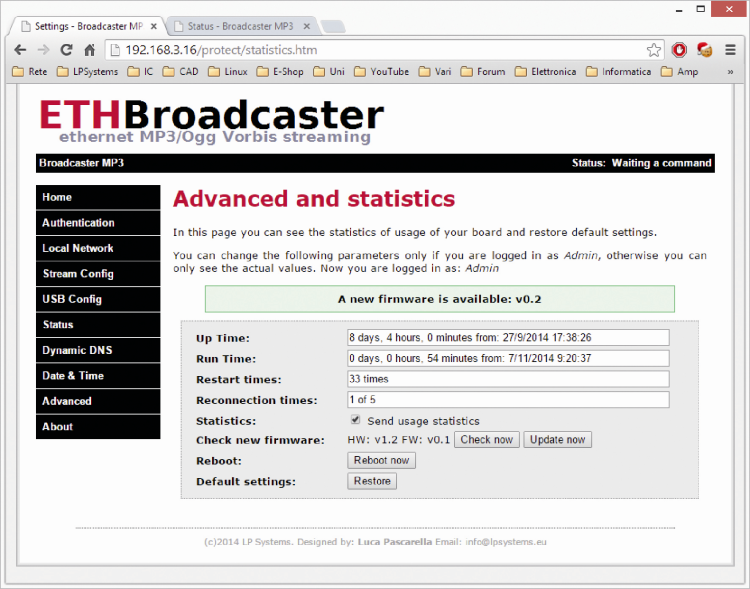The width and height of the screenshot is (750, 589).
Task: Switch to the Status - Broadcaster MP3 tab
Action: pos(240,25)
